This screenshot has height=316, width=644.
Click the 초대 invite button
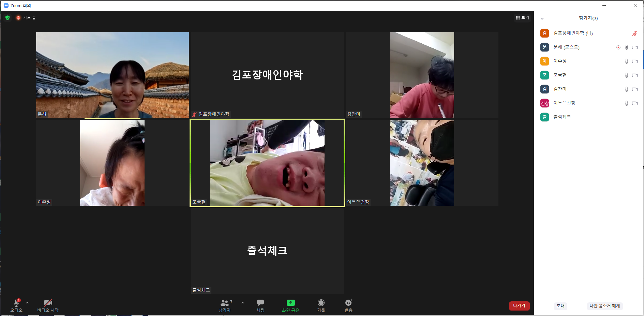pos(560,306)
